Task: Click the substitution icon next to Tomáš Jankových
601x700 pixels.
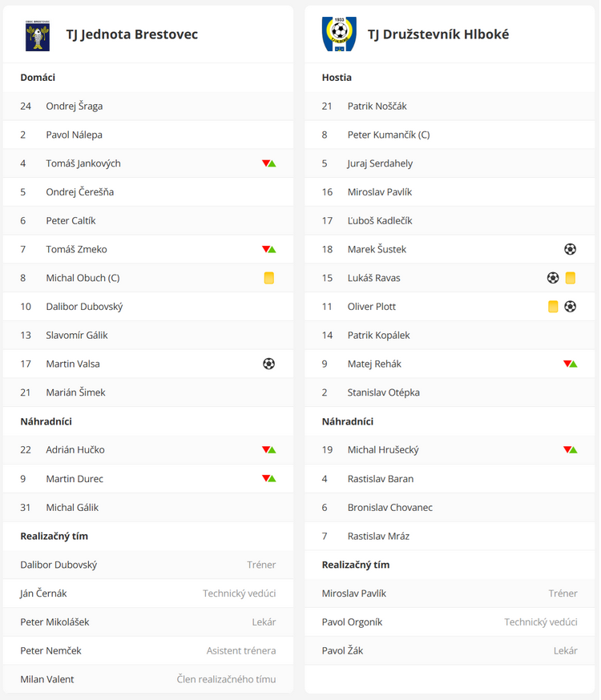Action: tap(268, 163)
